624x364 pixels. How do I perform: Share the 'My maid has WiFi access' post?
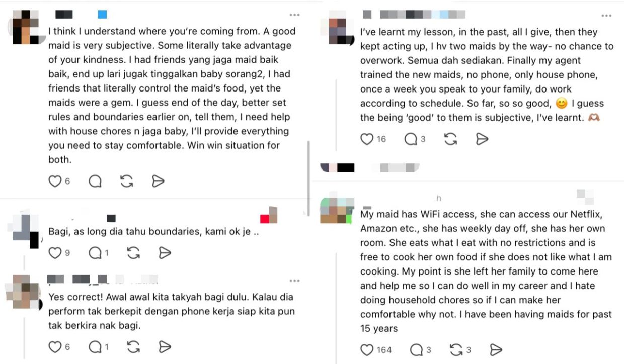click(496, 349)
